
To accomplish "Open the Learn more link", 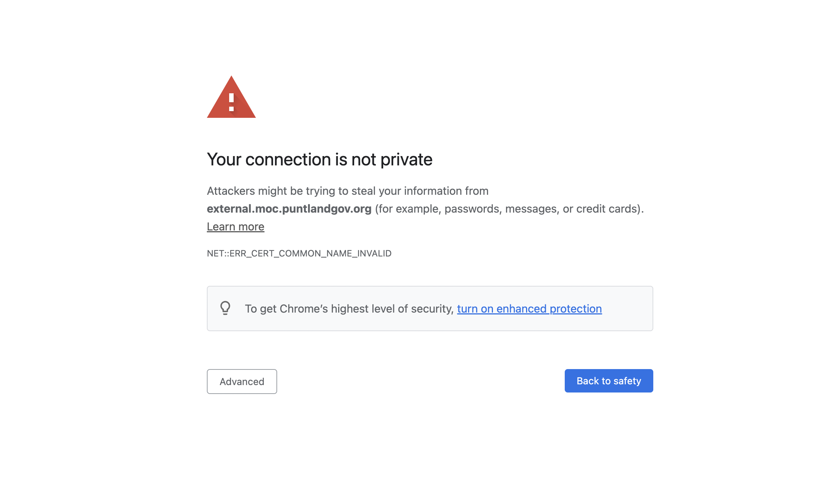I will [235, 226].
